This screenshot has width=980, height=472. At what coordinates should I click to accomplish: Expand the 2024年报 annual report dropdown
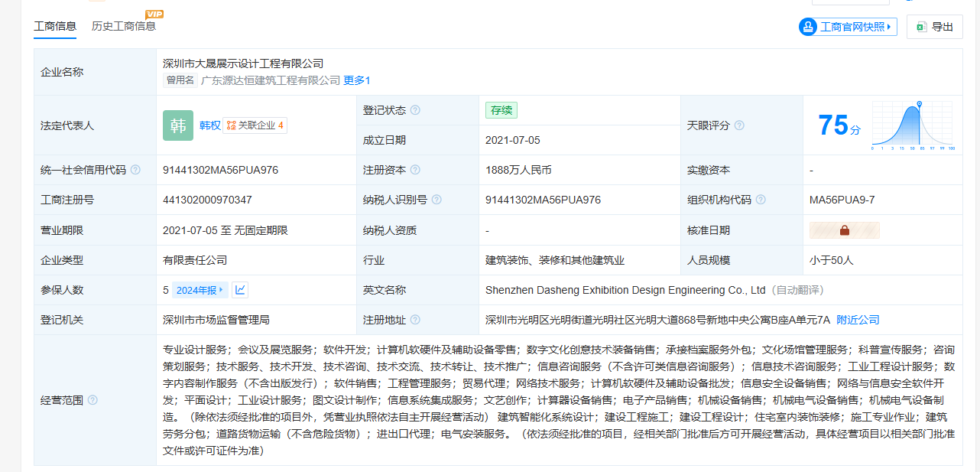click(x=200, y=290)
